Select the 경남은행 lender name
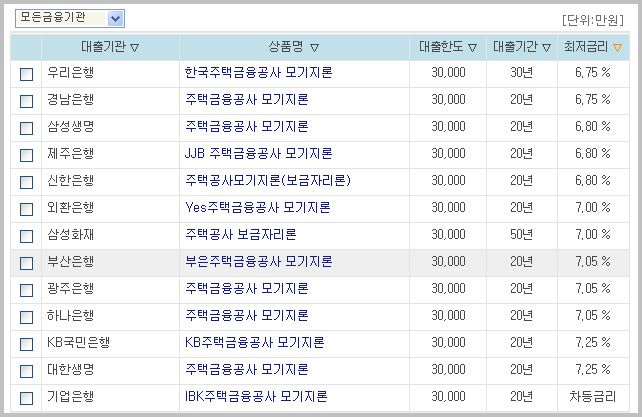Viewport: 642px width, 417px height. point(70,100)
